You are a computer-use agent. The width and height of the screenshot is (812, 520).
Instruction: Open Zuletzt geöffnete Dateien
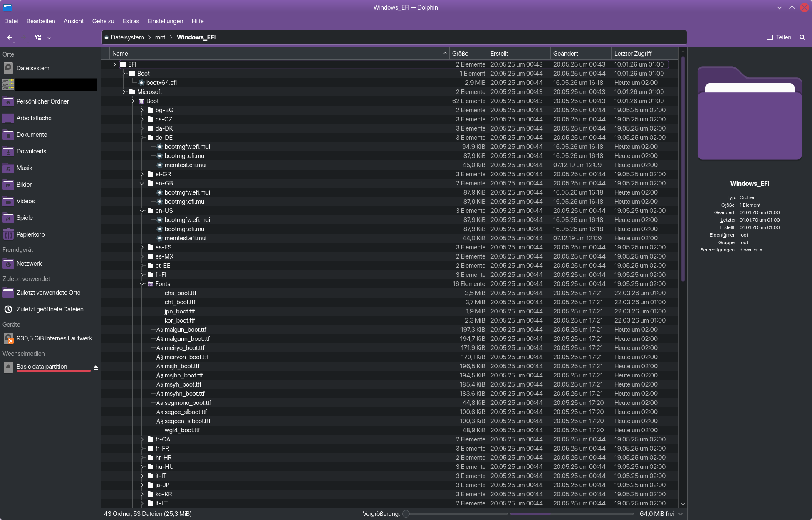(x=50, y=309)
